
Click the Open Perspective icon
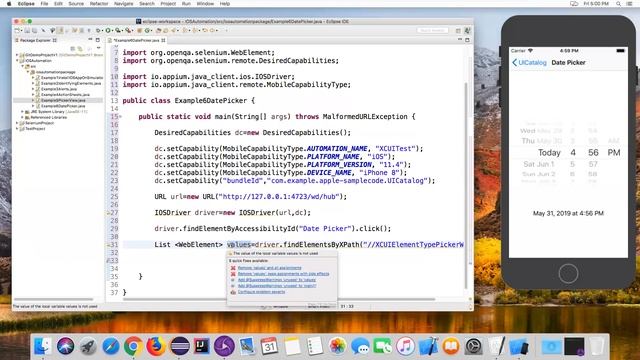tap(458, 31)
